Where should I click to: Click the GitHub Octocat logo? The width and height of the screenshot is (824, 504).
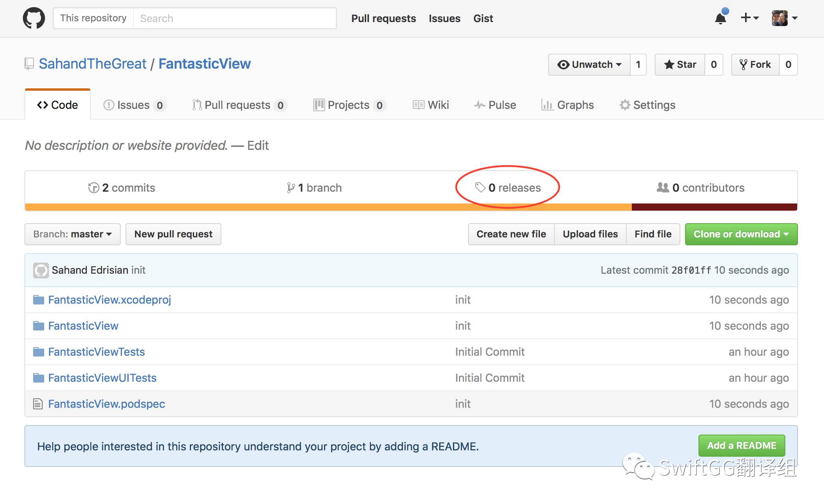(34, 18)
